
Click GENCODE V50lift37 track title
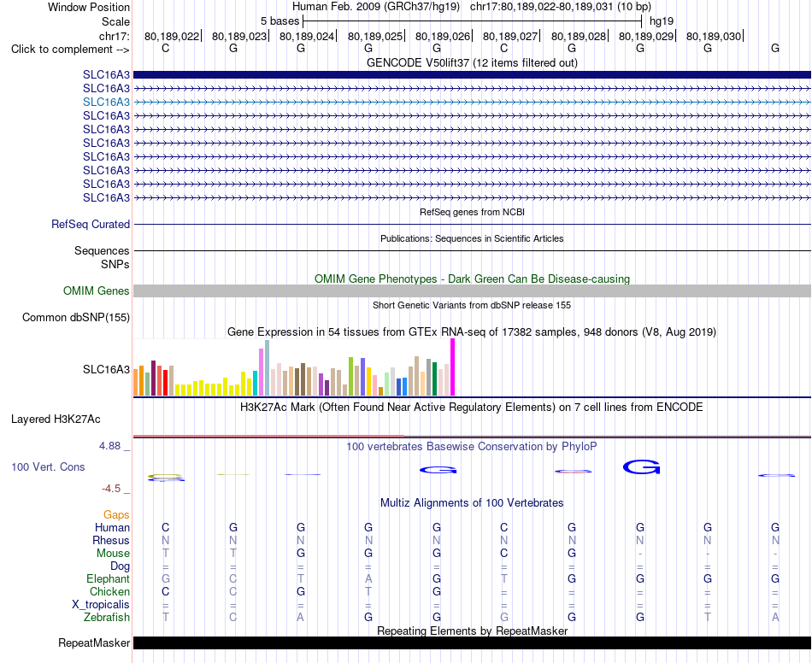[x=472, y=62]
